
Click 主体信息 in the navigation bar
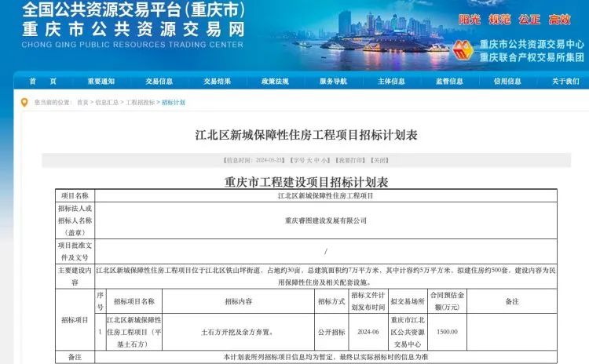[391, 81]
